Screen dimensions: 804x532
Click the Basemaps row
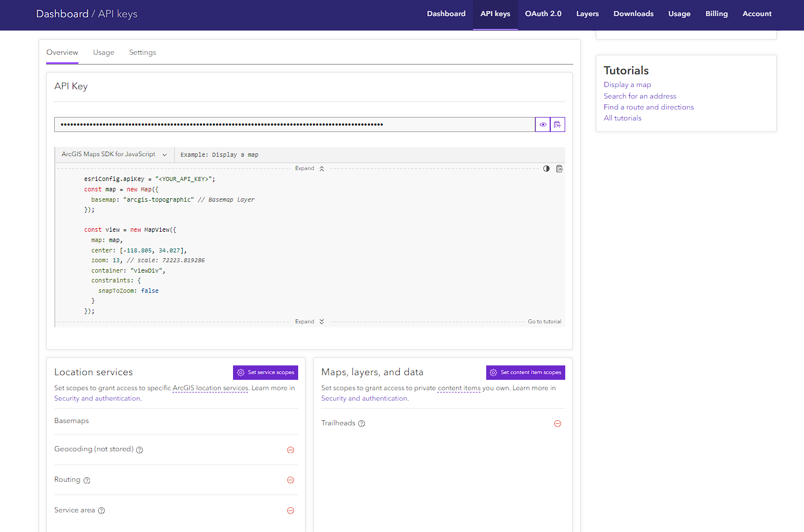(x=176, y=421)
